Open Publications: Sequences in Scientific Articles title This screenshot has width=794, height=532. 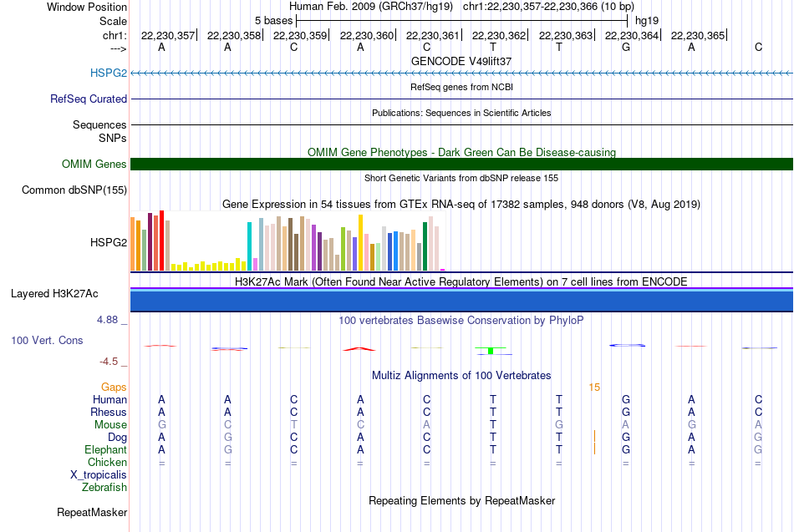[x=461, y=113]
